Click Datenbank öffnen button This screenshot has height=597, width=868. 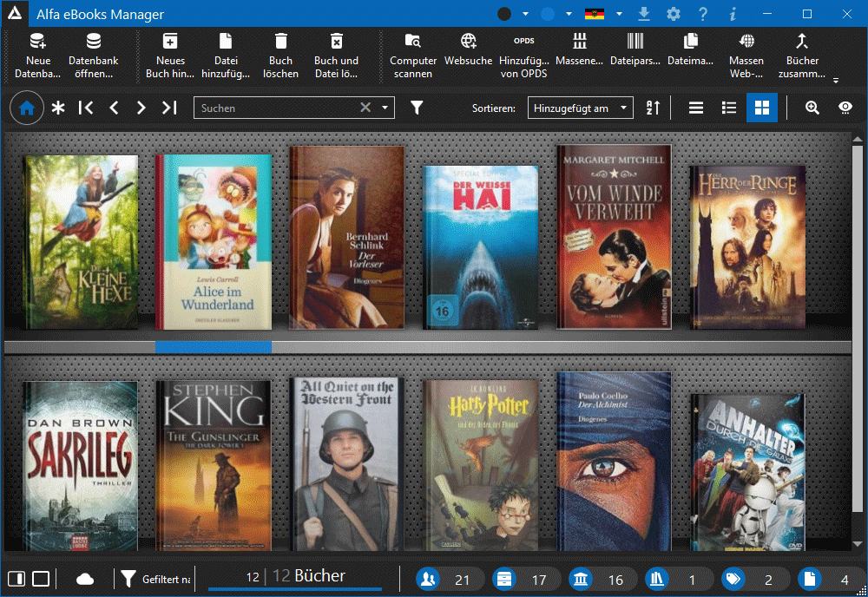tap(93, 54)
